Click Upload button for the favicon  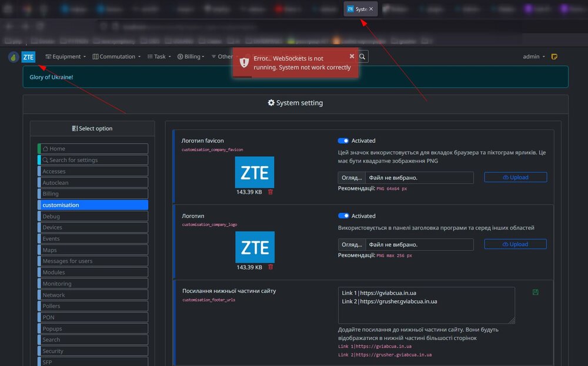pyautogui.click(x=515, y=177)
